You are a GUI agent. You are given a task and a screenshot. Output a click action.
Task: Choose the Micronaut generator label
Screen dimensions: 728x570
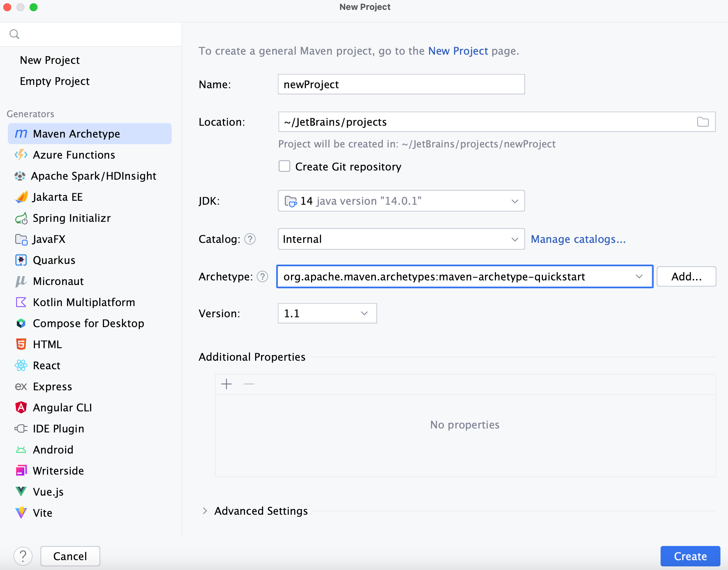coord(58,281)
